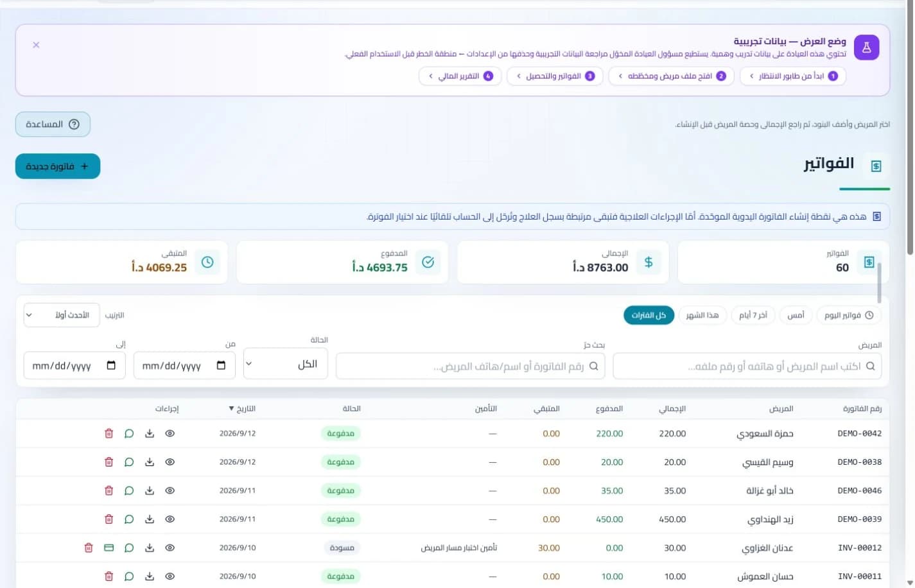The width and height of the screenshot is (915, 588).
Task: Open المساعدة help button
Action: pos(53,125)
